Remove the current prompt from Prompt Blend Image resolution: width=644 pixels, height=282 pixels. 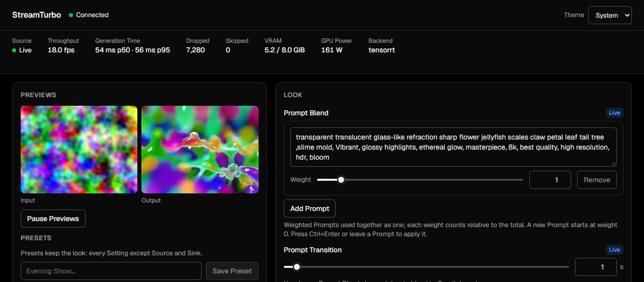[597, 180]
